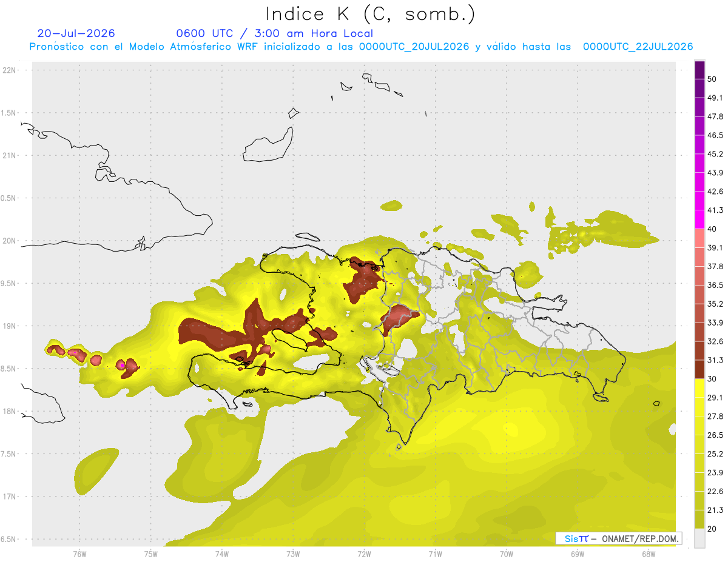728x562 pixels.
Task: Click the "Indice K (C, somb.)" title
Action: click(x=371, y=14)
